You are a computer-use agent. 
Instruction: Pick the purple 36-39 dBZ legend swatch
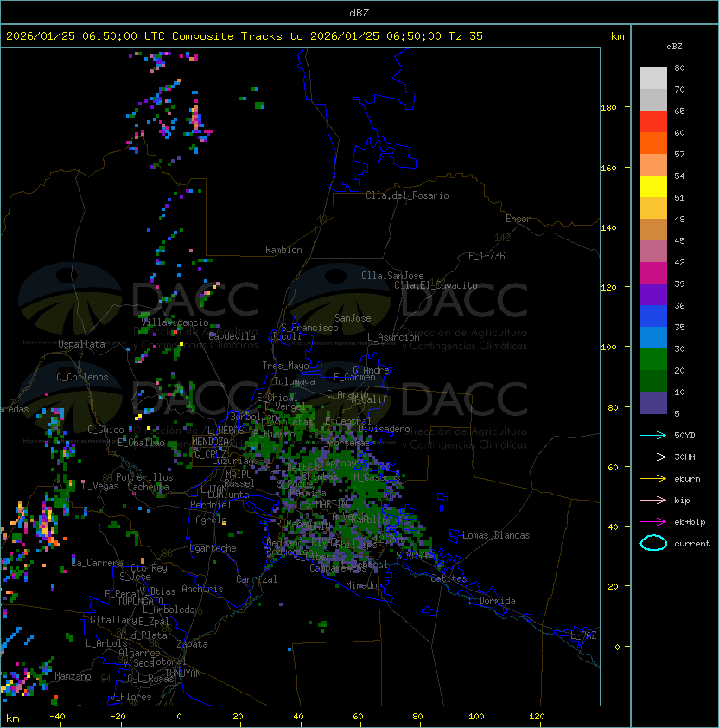click(653, 294)
